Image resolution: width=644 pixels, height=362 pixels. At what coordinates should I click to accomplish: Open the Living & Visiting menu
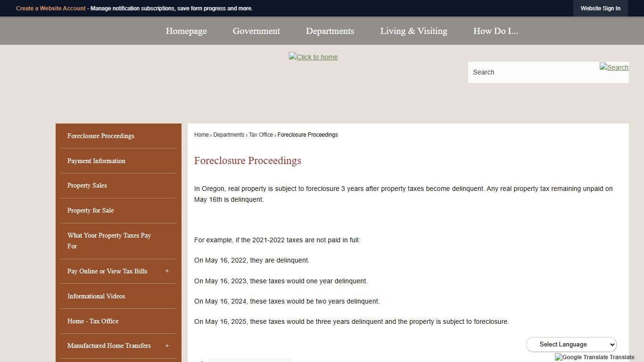(x=413, y=31)
